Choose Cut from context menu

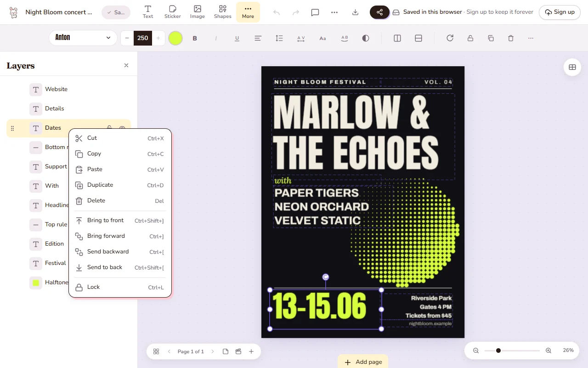[120, 138]
